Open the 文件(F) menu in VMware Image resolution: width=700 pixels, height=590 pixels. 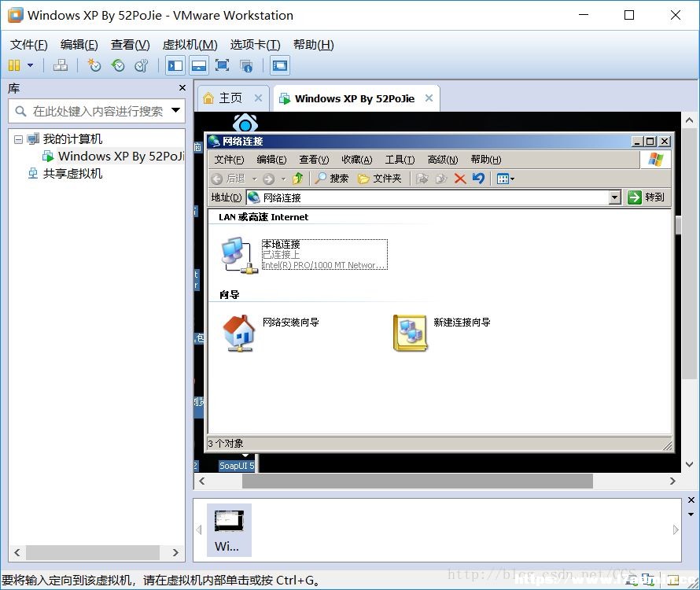[28, 45]
